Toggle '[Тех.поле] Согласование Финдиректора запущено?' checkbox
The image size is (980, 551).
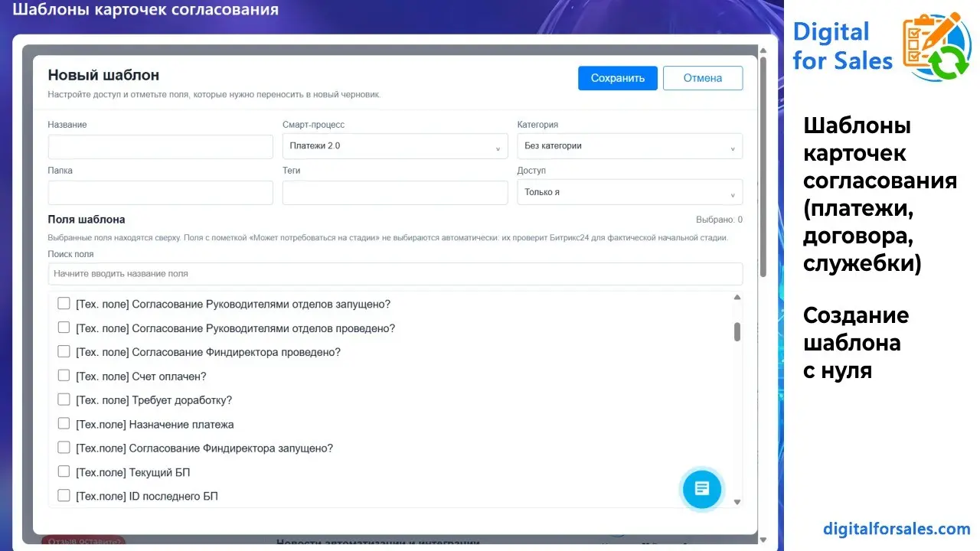[x=64, y=448]
